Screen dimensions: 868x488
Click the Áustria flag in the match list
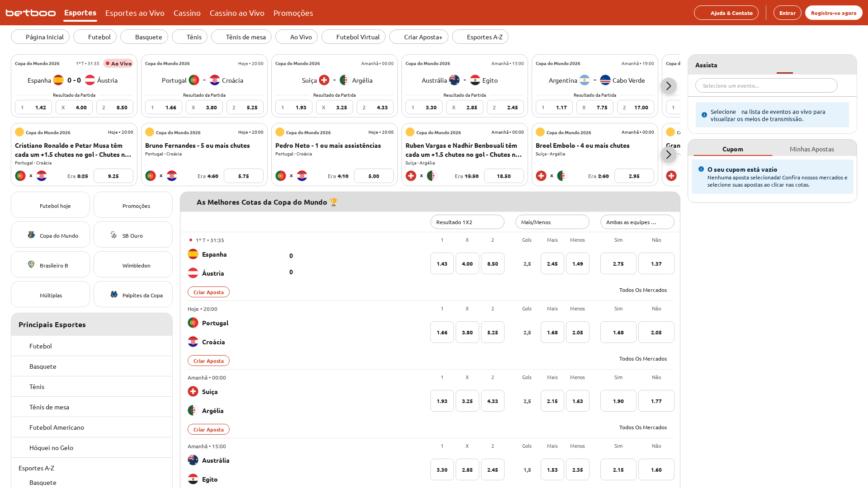click(193, 273)
